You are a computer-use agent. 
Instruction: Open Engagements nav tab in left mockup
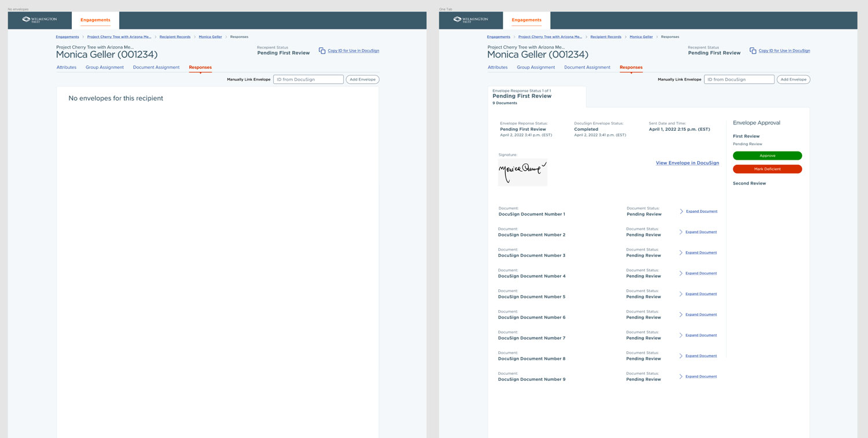[x=95, y=20]
